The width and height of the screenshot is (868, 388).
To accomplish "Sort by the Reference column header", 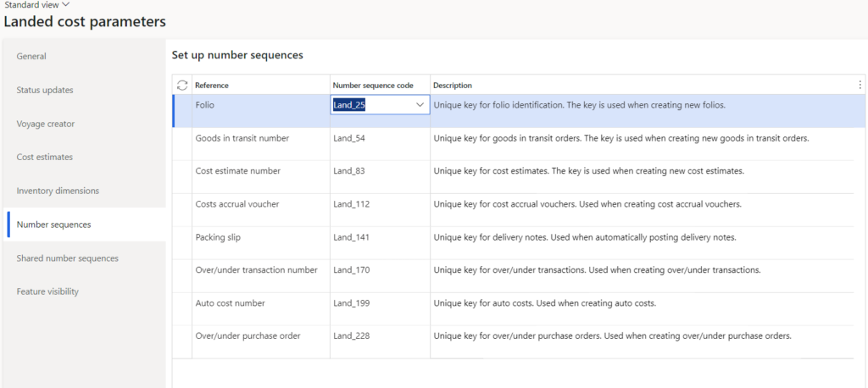I will tap(212, 86).
